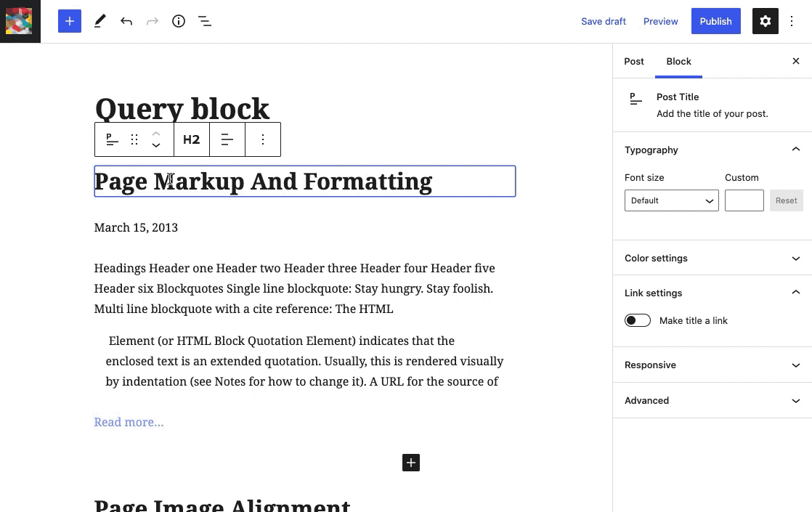Change heading level H2 button
The image size is (812, 512).
(192, 139)
